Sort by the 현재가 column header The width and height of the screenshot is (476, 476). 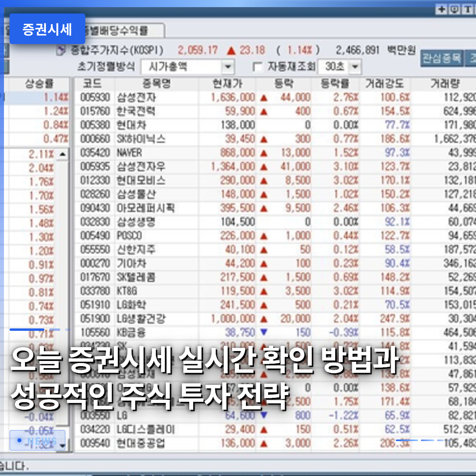tap(227, 84)
